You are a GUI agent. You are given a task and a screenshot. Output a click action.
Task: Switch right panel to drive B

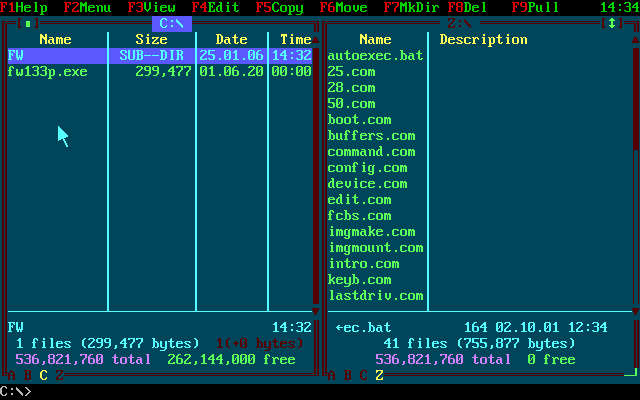point(347,375)
